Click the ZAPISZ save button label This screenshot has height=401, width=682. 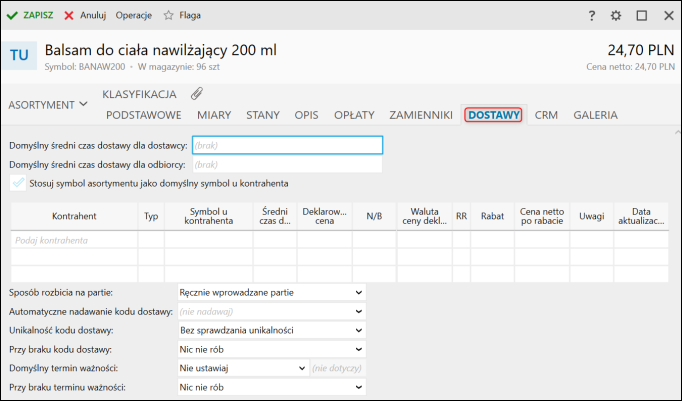(38, 15)
